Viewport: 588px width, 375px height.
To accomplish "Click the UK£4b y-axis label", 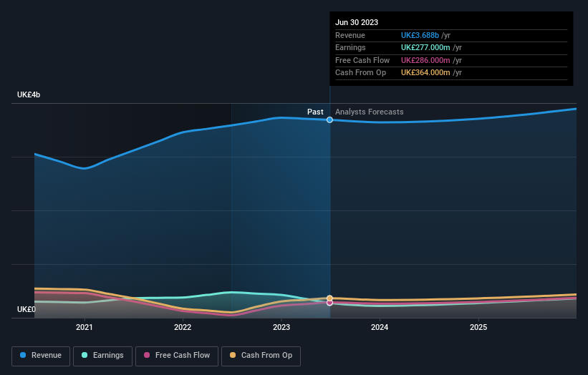I will (x=29, y=94).
